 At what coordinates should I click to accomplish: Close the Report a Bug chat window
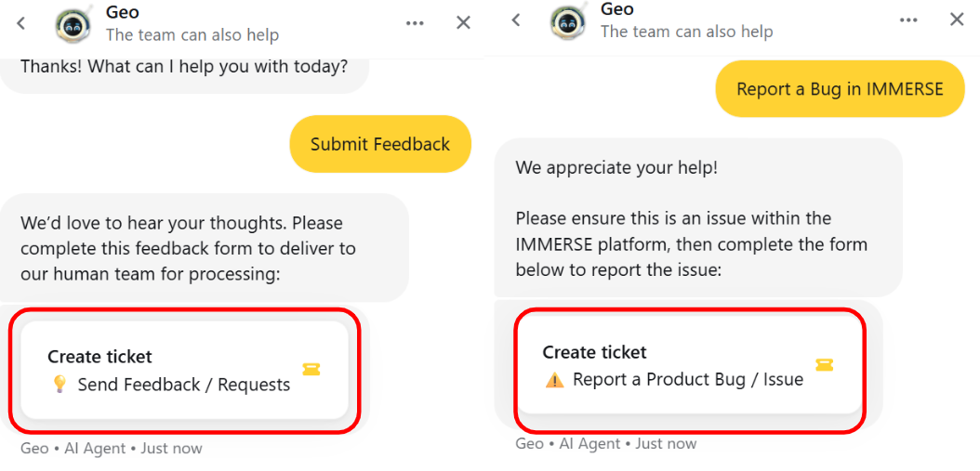coord(957,20)
